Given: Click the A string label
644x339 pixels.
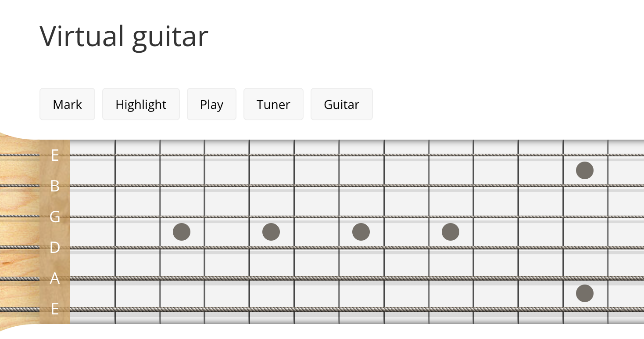Looking at the screenshot, I should click(x=55, y=278).
